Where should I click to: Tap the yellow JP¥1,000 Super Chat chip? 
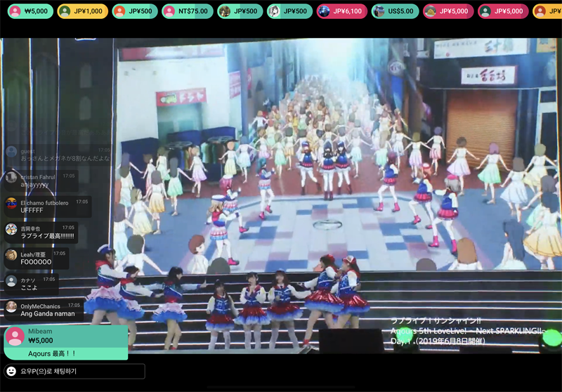pos(82,11)
